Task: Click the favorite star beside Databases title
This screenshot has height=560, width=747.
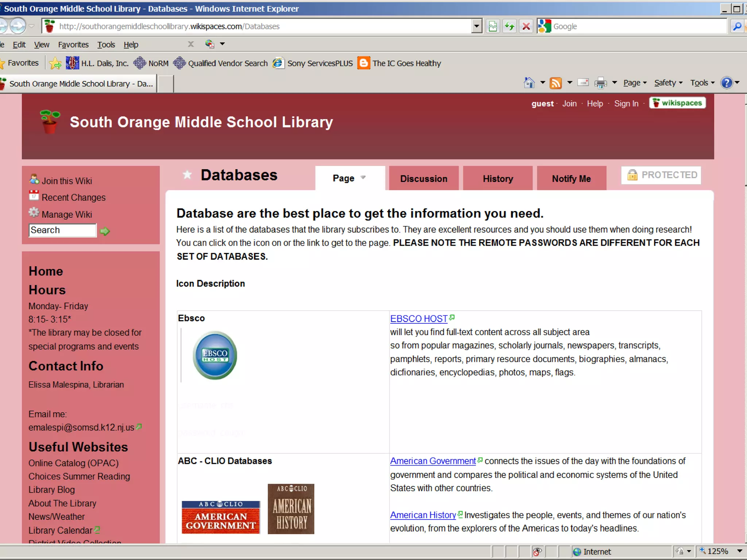Action: click(187, 175)
